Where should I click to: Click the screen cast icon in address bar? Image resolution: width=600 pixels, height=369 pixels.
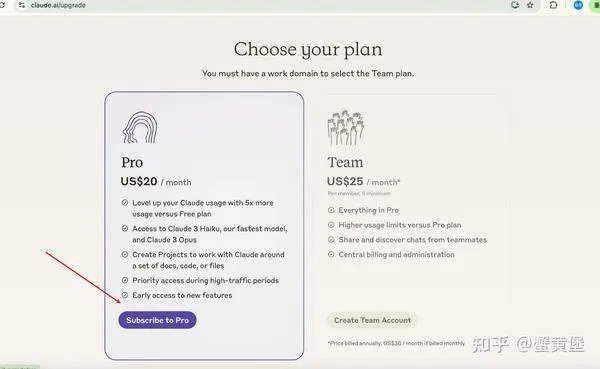(x=515, y=5)
